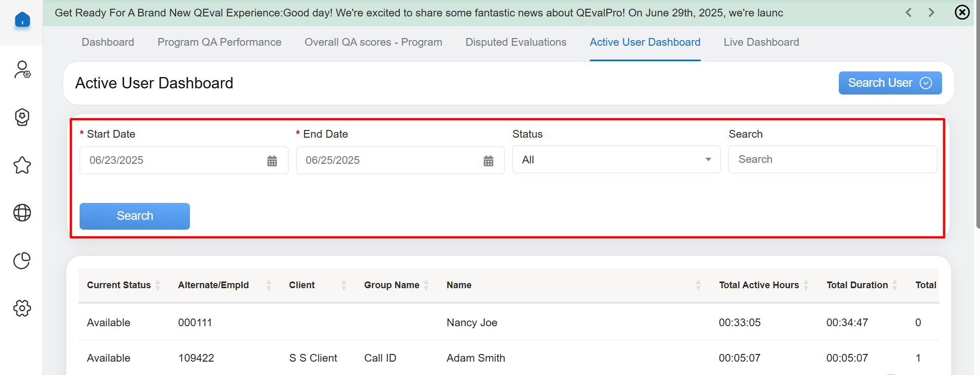Open the user settings sidebar icon
980x375 pixels.
coord(22,69)
